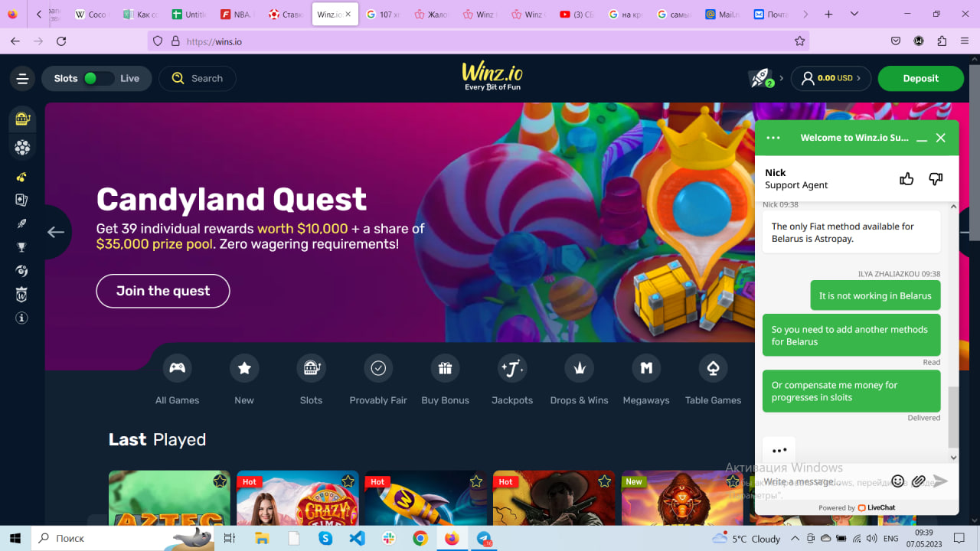Open the playing cards icon in sidebar
Image resolution: width=980 pixels, height=551 pixels.
22,200
